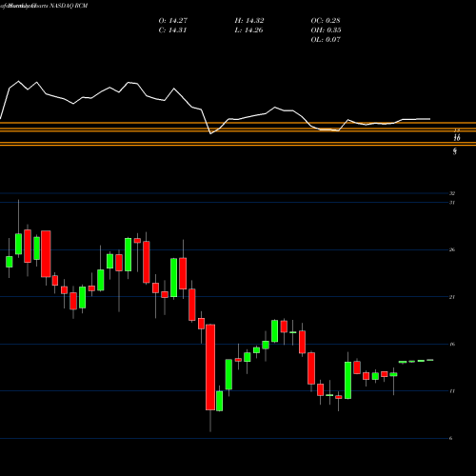Viewport: 476px width, 476px height.
Task: Select the "OC: 0.28" reading
Action: pos(326,21)
